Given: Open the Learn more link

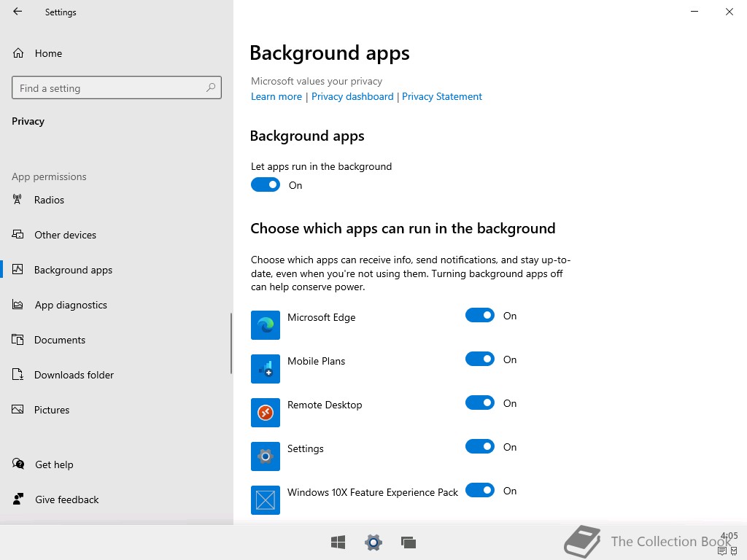Looking at the screenshot, I should (276, 97).
